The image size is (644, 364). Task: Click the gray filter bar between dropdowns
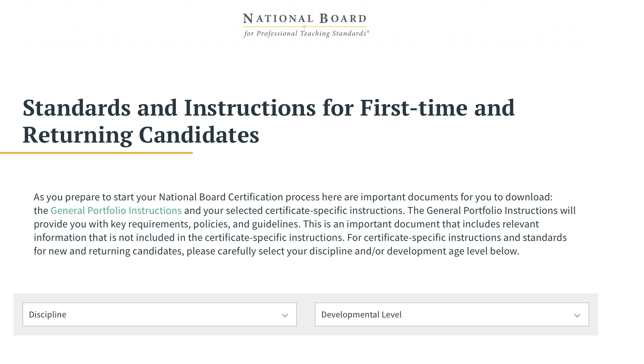[306, 314]
